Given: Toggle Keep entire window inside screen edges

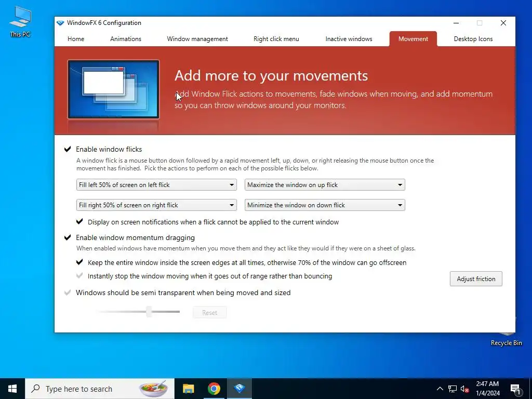Looking at the screenshot, I should tap(79, 262).
